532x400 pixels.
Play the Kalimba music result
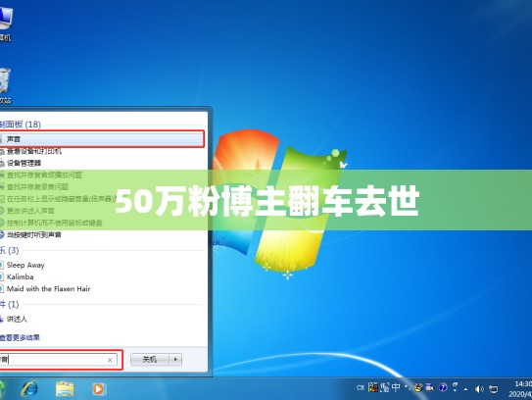pyautogui.click(x=20, y=276)
